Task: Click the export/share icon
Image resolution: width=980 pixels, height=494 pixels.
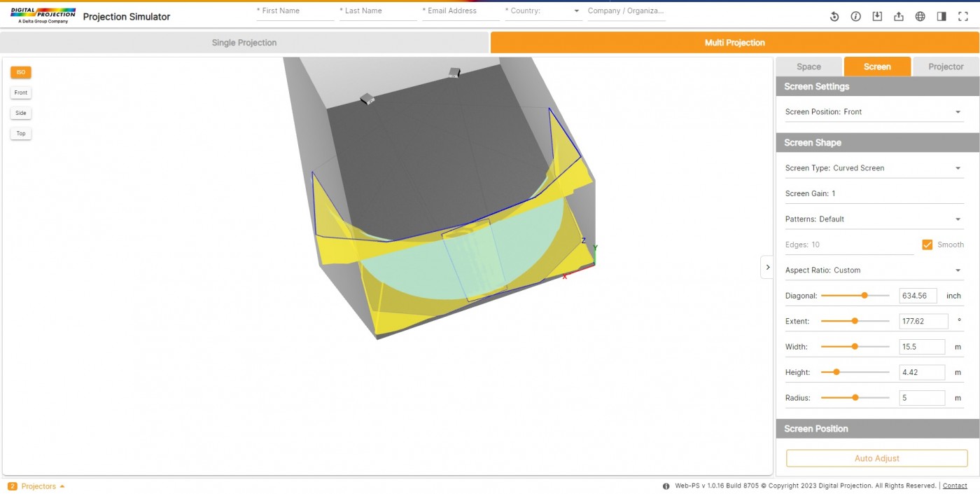Action: click(899, 17)
